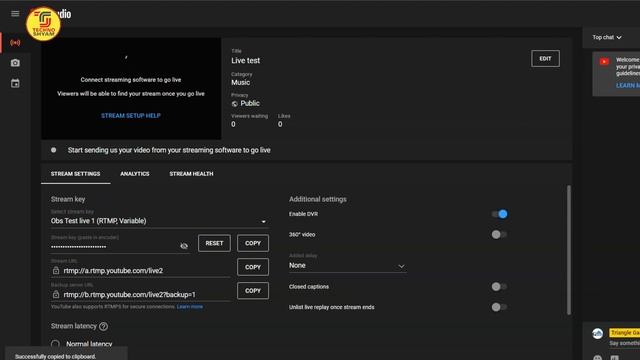Image resolution: width=640 pixels, height=360 pixels.
Task: Click the globe icon next to Public
Action: pos(235,104)
